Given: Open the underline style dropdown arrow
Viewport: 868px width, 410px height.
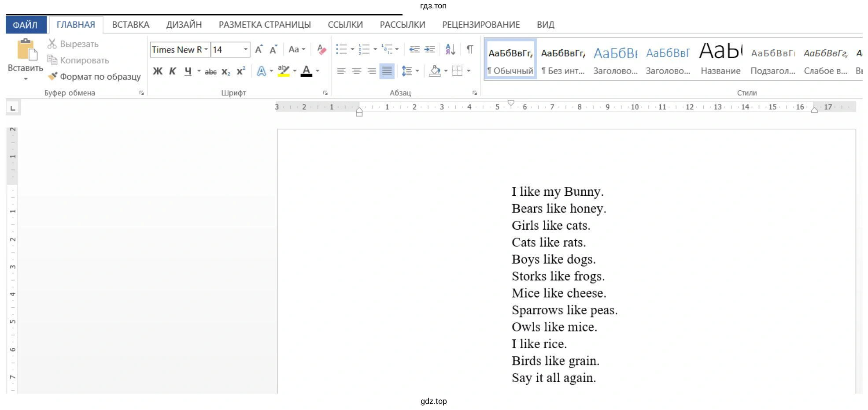Looking at the screenshot, I should pos(199,71).
